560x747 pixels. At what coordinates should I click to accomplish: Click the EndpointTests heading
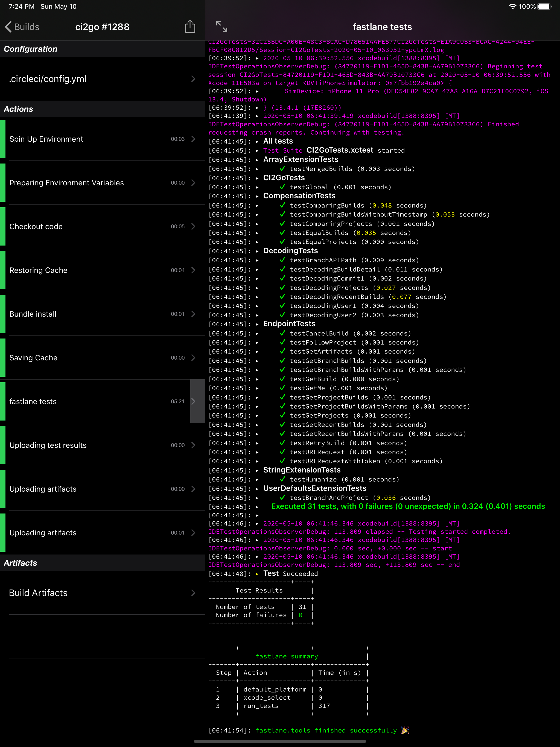(x=289, y=323)
